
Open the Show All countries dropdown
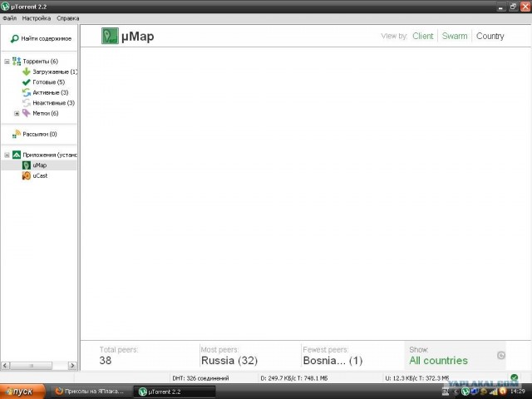pos(455,356)
